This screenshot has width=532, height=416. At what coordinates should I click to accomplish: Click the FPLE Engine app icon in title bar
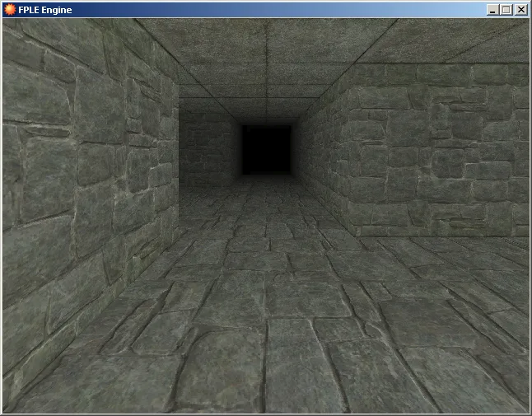pos(10,10)
